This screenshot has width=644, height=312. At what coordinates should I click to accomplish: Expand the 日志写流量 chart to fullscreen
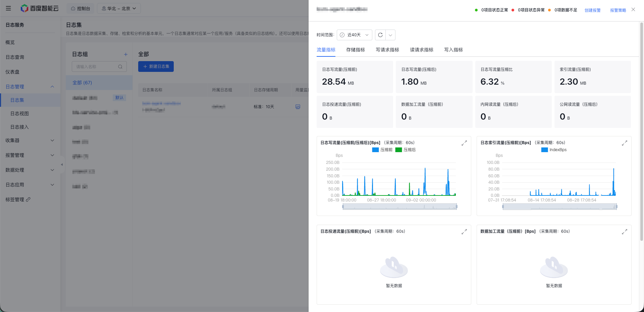(464, 143)
